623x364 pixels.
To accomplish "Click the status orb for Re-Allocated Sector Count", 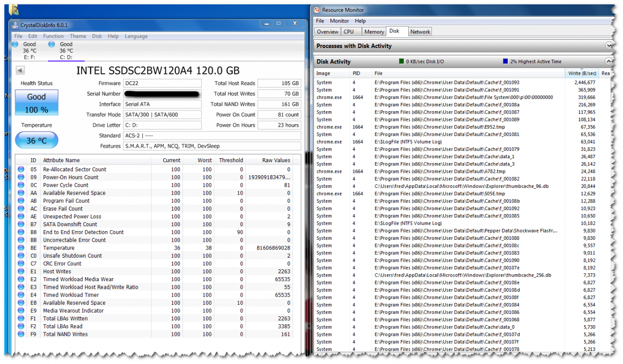I will point(21,169).
